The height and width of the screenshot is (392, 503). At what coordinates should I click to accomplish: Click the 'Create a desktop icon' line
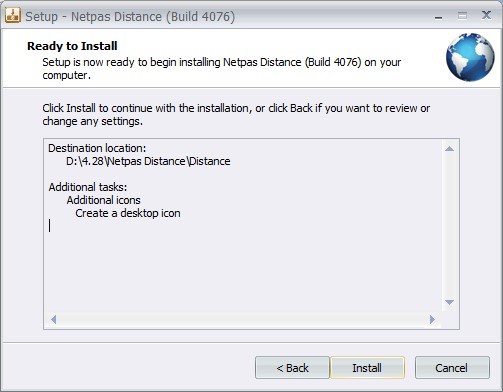128,213
